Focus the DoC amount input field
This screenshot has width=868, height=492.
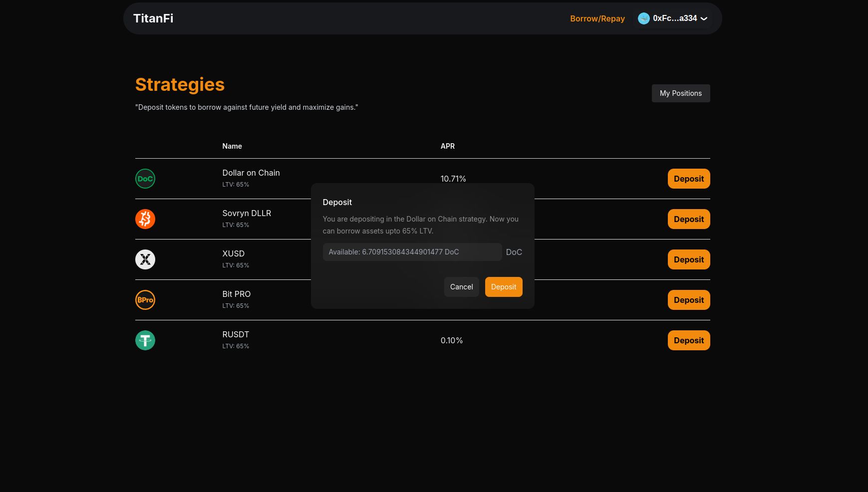coord(412,252)
